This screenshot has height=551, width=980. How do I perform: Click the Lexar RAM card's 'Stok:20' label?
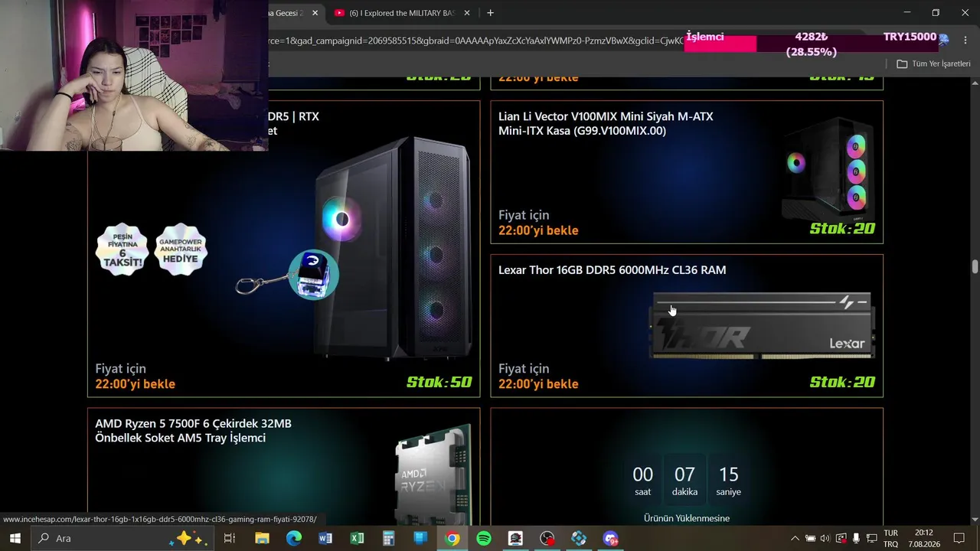point(842,382)
